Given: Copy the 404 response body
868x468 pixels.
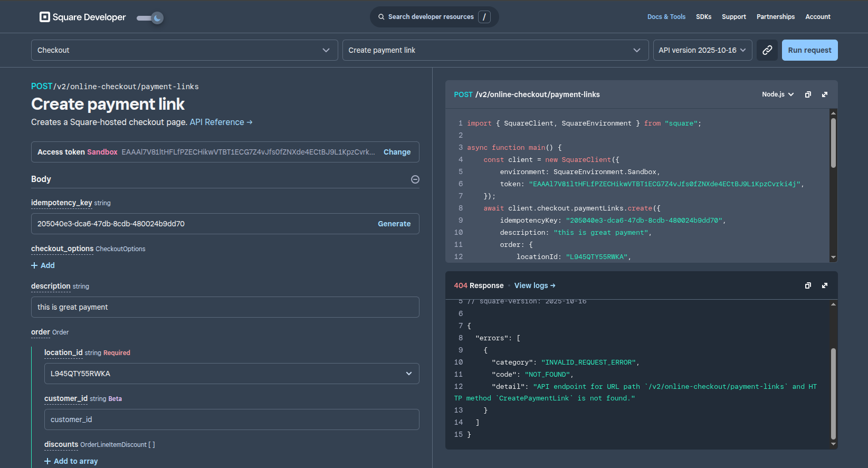Looking at the screenshot, I should pyautogui.click(x=808, y=285).
